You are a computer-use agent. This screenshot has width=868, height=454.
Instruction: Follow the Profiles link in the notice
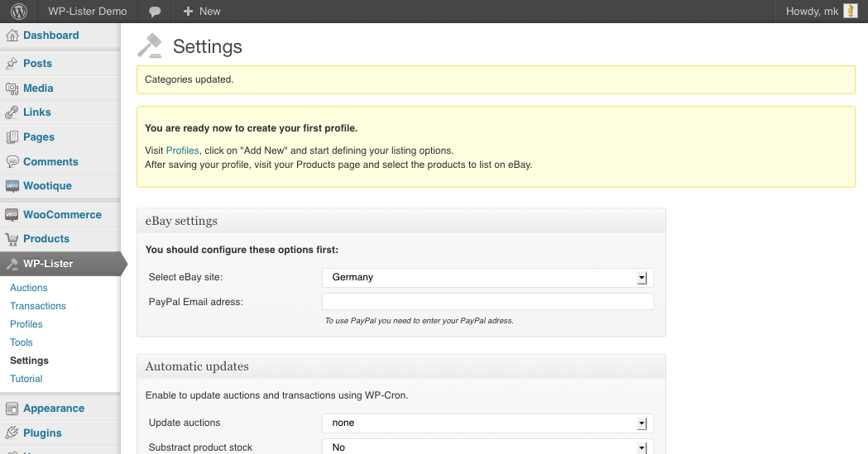point(182,151)
